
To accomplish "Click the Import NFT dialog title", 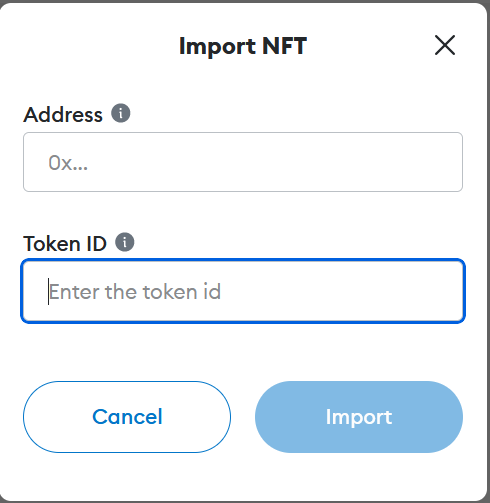I will click(243, 46).
